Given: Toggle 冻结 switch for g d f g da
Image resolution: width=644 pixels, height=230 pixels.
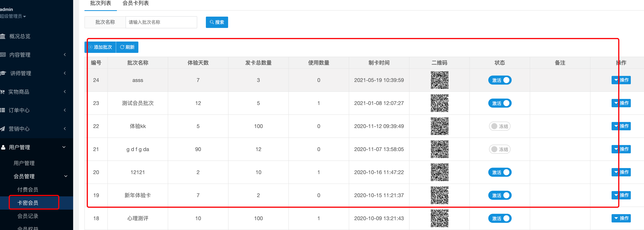Looking at the screenshot, I should 500,149.
